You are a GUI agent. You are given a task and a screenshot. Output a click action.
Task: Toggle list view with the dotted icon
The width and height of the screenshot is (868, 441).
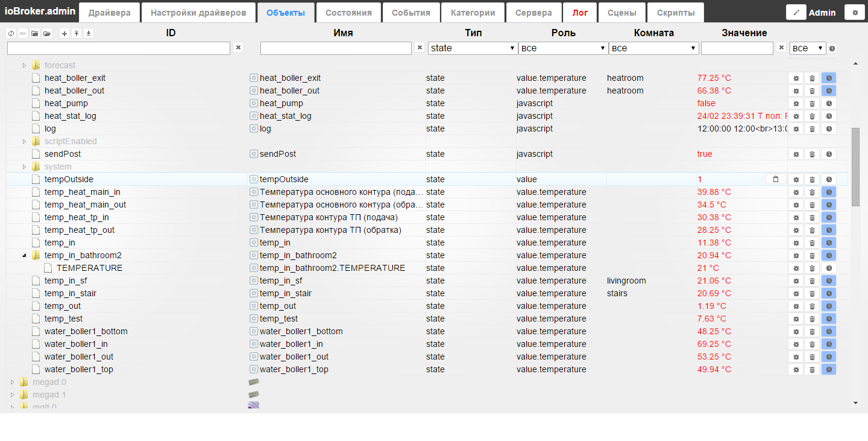22,34
